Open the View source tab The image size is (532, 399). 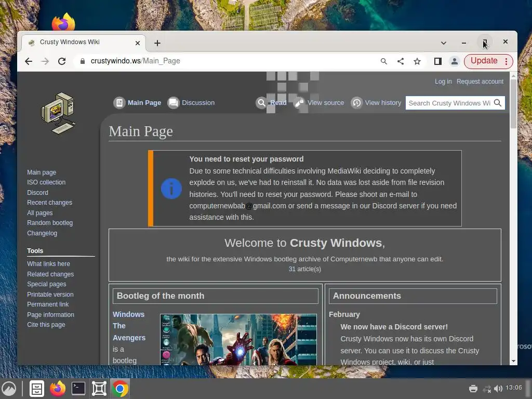coord(326,103)
